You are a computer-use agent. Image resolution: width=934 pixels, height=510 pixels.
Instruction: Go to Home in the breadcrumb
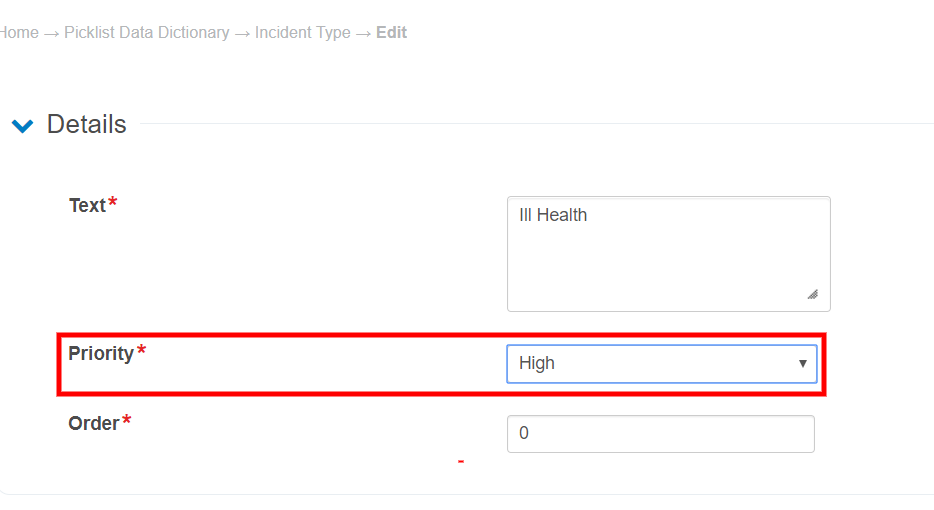pos(18,33)
